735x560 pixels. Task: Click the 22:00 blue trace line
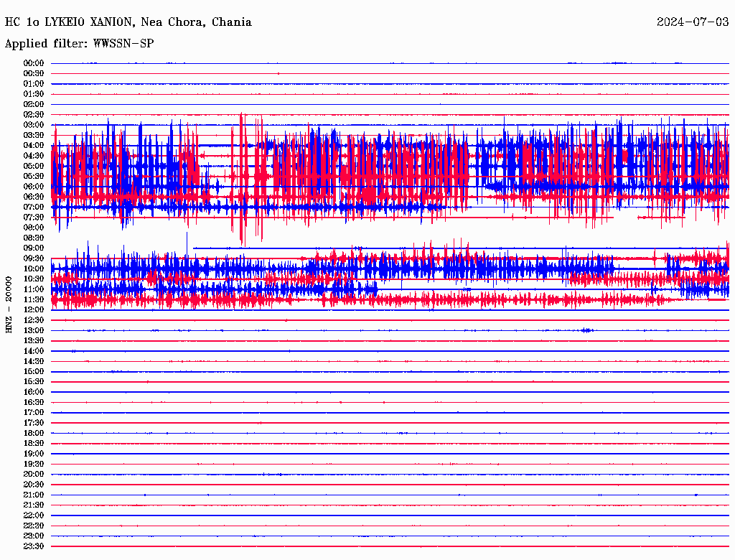click(x=390, y=515)
